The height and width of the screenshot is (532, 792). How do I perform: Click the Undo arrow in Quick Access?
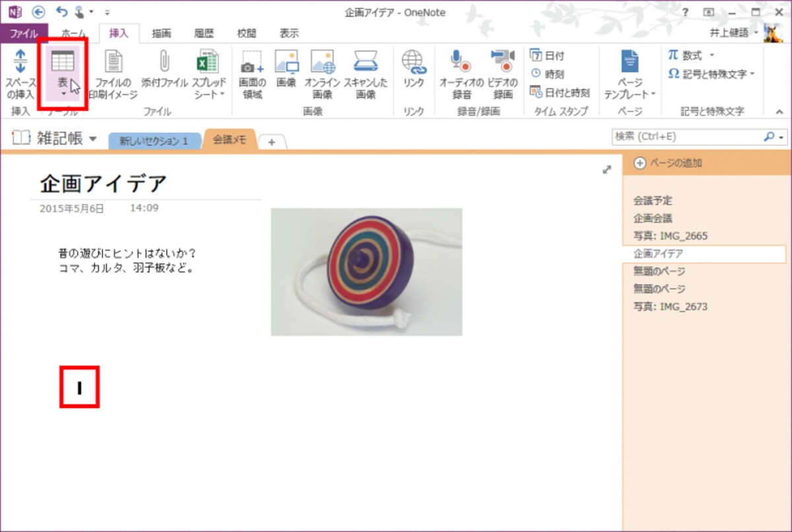[62, 11]
